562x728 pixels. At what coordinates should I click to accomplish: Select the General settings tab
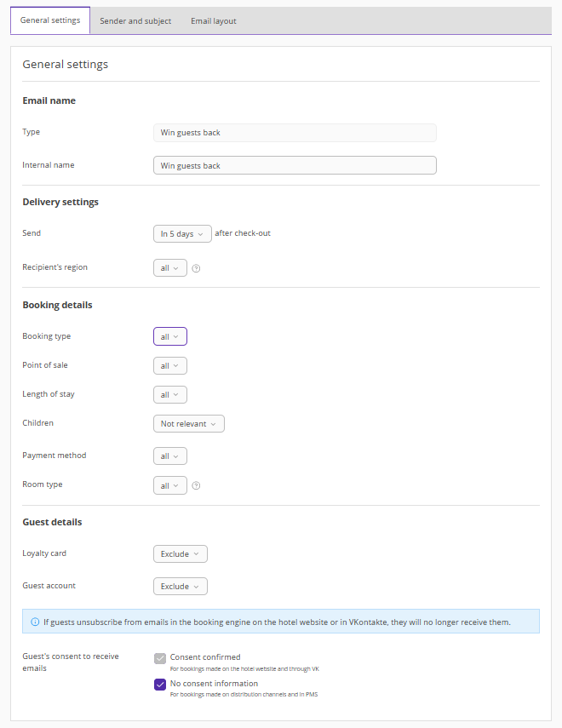point(50,20)
